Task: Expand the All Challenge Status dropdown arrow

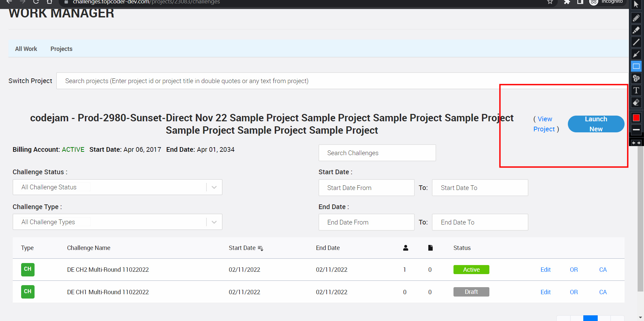Action: coord(214,187)
